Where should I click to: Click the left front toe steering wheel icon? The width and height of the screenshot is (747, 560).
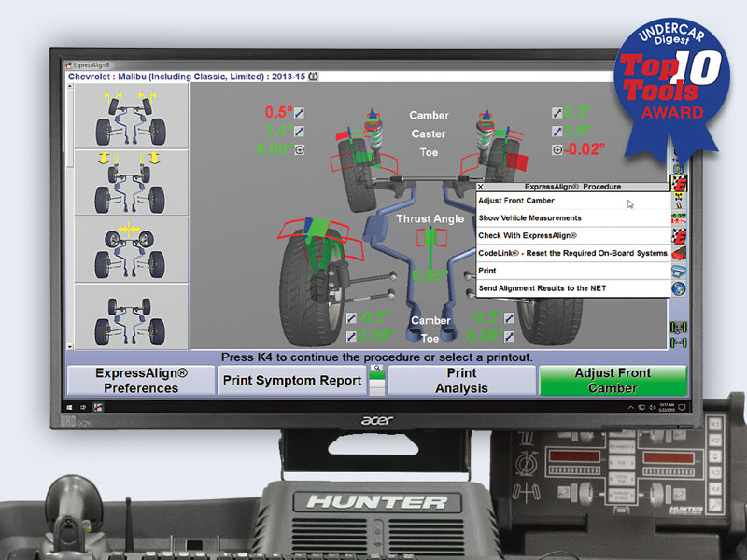coord(300,149)
